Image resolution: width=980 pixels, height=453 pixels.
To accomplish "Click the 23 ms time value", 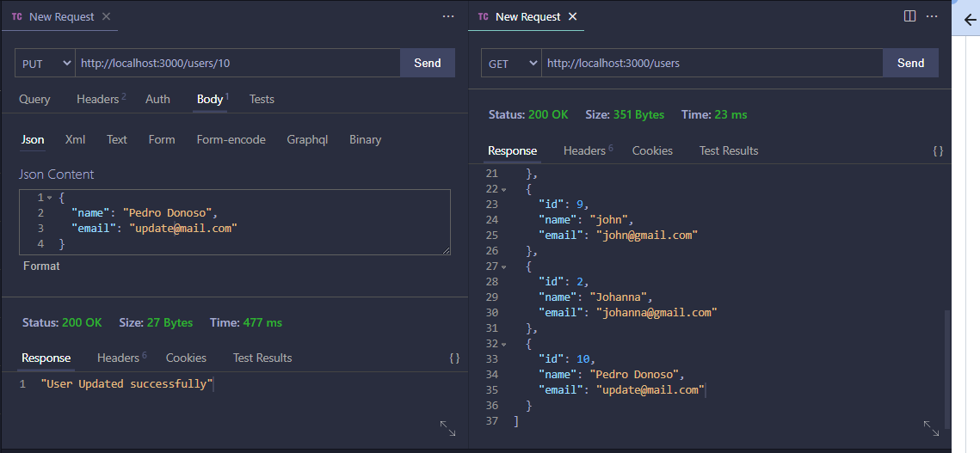I will tap(730, 115).
